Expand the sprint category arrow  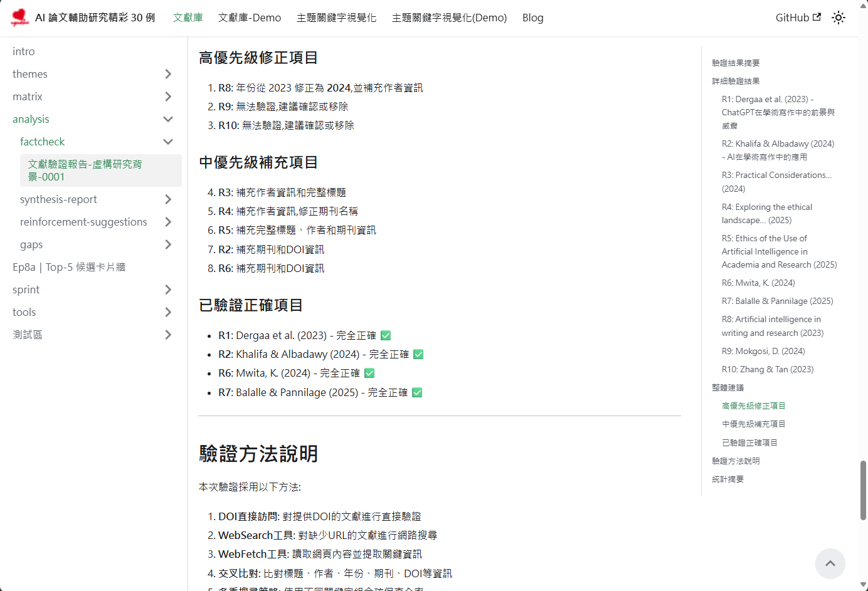[167, 290]
